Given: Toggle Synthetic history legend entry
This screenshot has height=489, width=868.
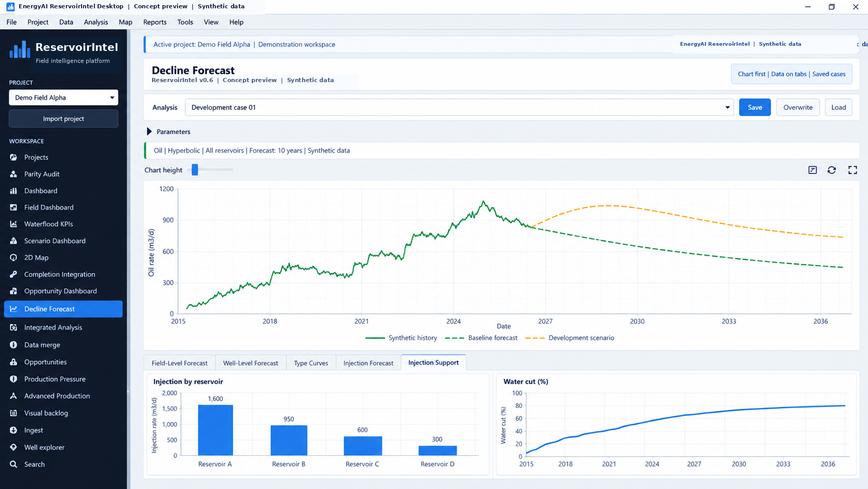Looking at the screenshot, I should click(401, 338).
